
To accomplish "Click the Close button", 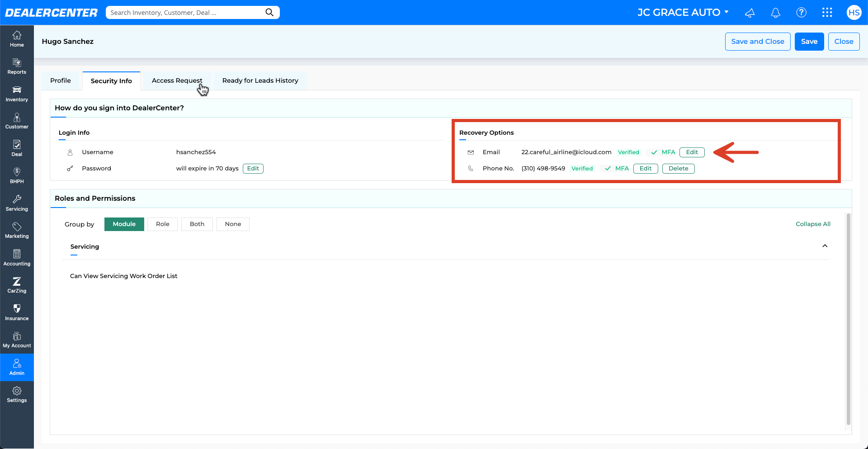I will (x=844, y=42).
